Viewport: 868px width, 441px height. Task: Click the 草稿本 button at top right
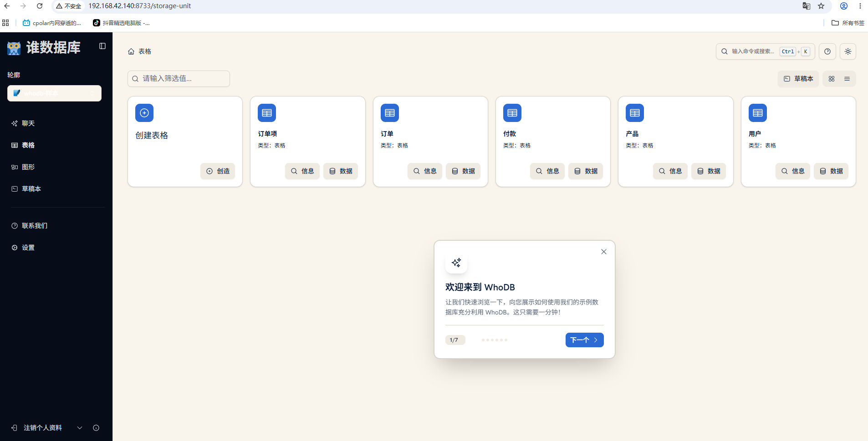(x=798, y=79)
